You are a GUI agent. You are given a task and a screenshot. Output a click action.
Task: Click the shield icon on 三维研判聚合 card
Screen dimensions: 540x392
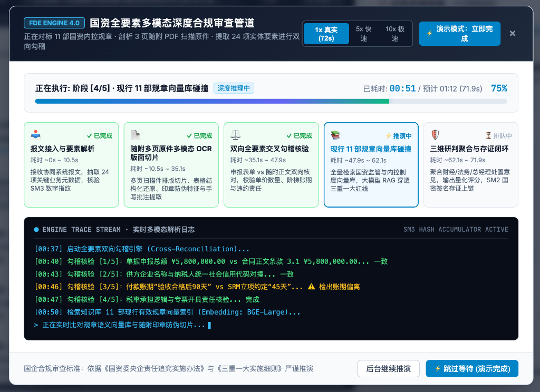435,135
